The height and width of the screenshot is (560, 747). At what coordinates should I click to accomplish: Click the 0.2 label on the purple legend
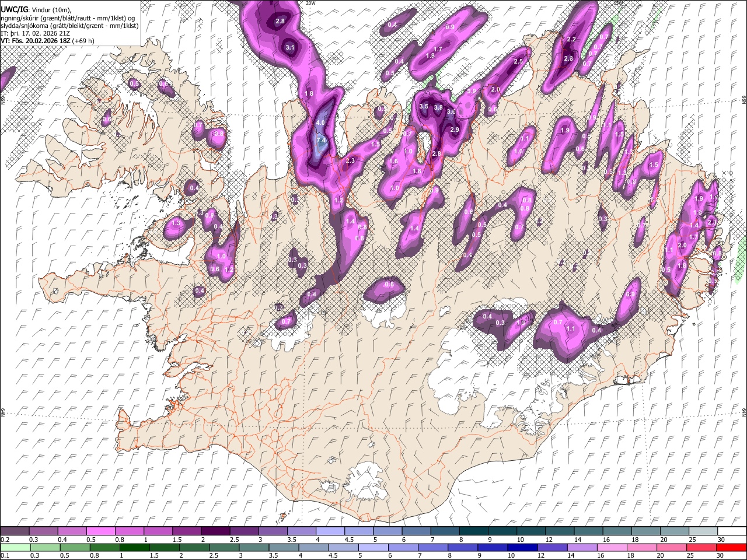point(5,540)
